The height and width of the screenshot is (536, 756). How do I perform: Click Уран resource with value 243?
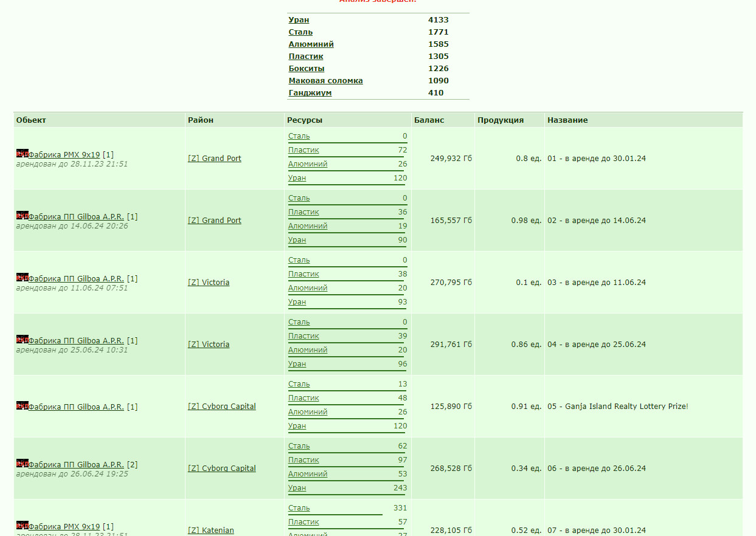click(297, 488)
